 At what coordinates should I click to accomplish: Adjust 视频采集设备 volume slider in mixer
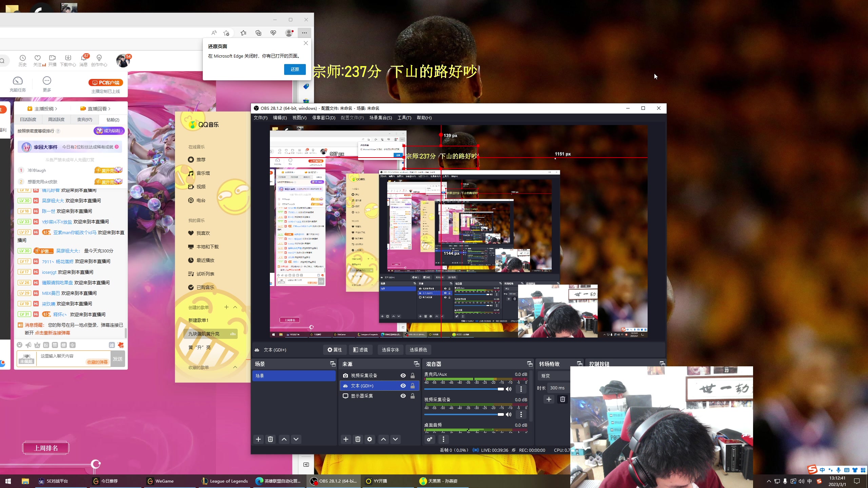464,414
